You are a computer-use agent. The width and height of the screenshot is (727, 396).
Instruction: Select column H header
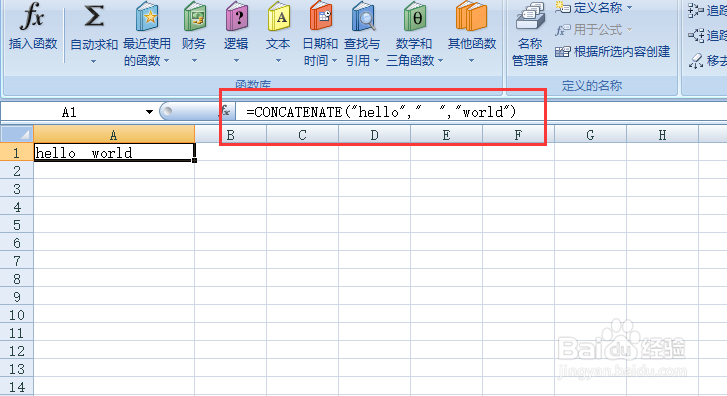click(x=662, y=134)
